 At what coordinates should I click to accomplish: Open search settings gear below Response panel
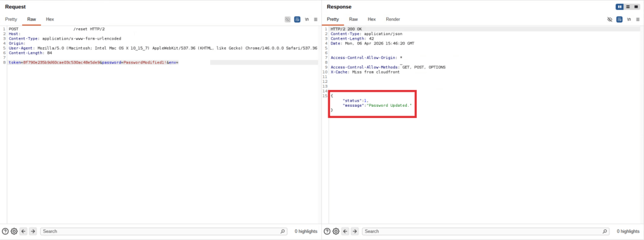click(x=336, y=231)
